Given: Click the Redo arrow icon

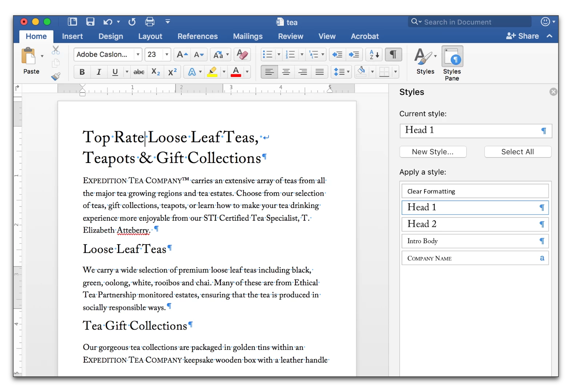Looking at the screenshot, I should 132,22.
